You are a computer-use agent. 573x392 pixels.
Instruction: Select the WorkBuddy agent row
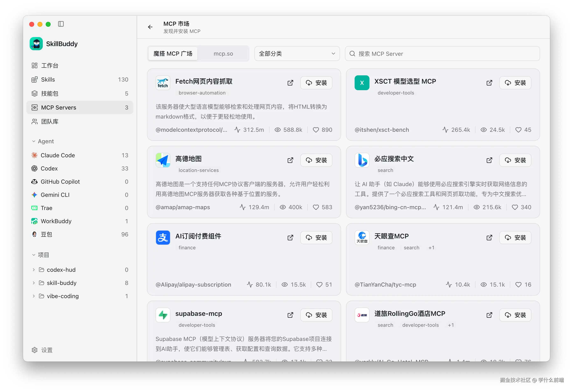coord(80,221)
